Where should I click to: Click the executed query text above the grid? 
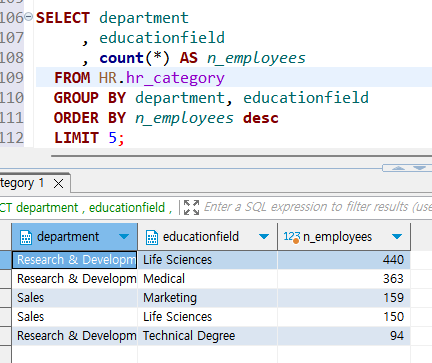[x=86, y=208]
